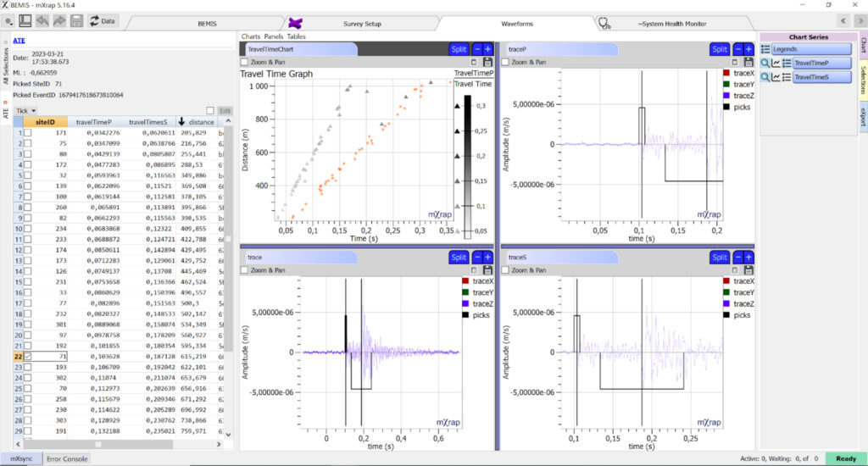Click the Split button on trace panel
Viewport: 868px width, 466px height.
459,257
